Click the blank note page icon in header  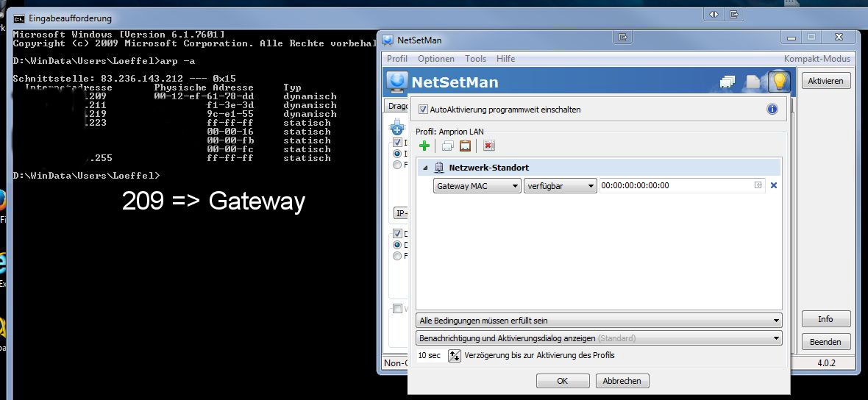click(x=753, y=82)
